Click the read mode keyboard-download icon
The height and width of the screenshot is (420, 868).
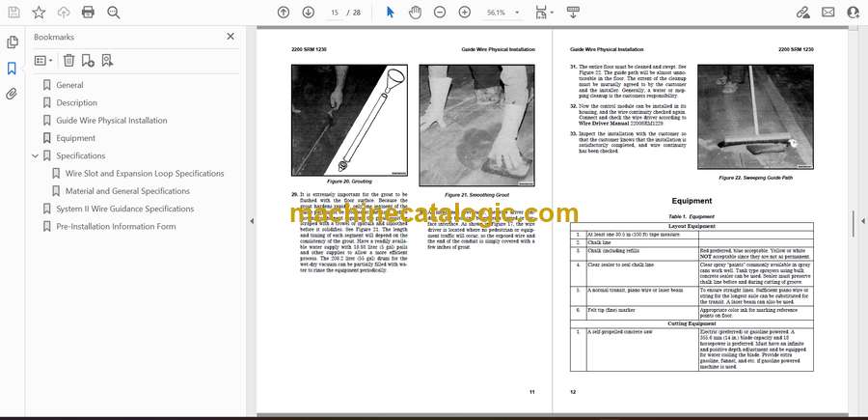[573, 13]
